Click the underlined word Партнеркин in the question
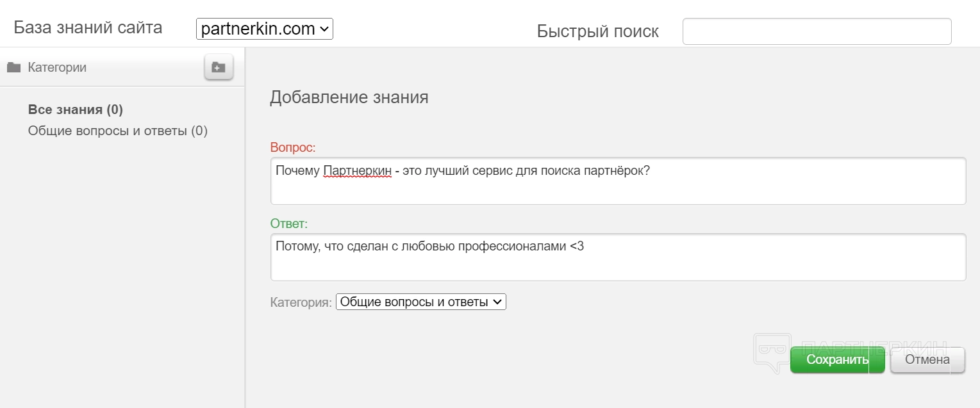980x408 pixels. tap(357, 172)
